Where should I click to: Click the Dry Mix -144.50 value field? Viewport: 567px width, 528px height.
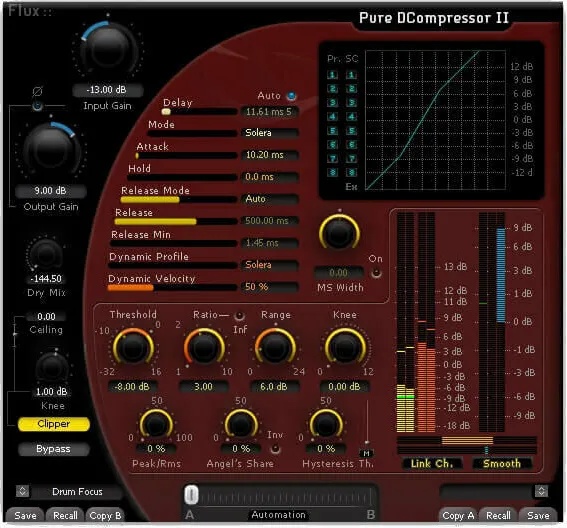[46, 279]
